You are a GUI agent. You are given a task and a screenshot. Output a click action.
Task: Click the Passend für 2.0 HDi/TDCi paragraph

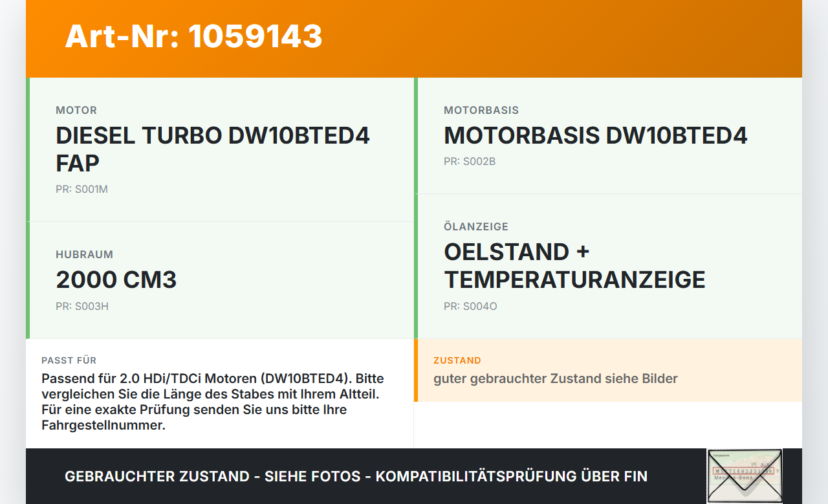click(x=213, y=402)
